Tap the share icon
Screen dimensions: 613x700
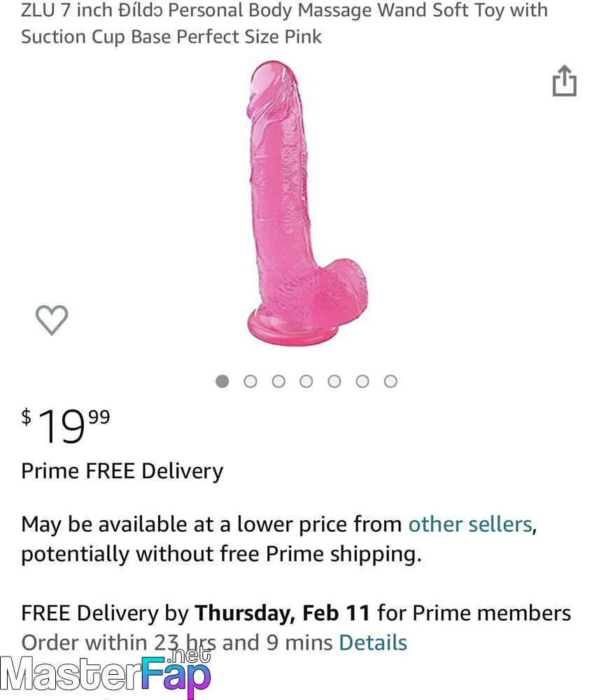pyautogui.click(x=565, y=80)
